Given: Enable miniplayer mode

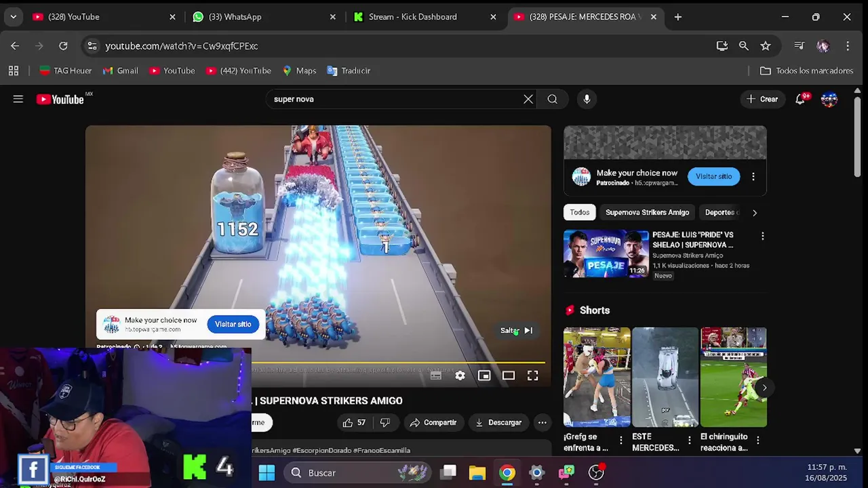Looking at the screenshot, I should (484, 375).
